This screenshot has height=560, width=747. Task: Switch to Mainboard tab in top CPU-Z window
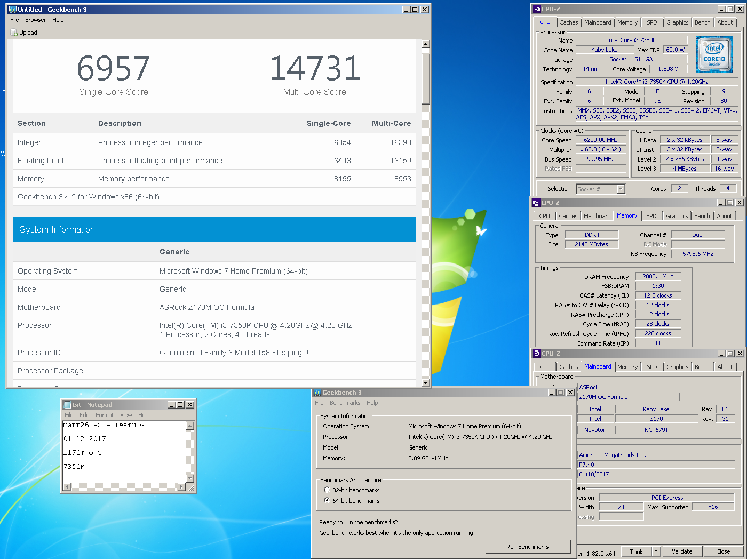pyautogui.click(x=598, y=22)
